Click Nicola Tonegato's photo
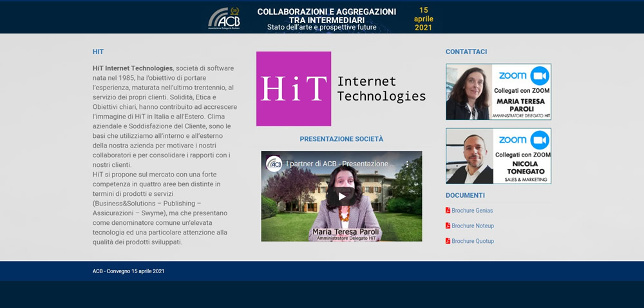Image resolution: width=644 pixels, height=308 pixels. coord(470,156)
